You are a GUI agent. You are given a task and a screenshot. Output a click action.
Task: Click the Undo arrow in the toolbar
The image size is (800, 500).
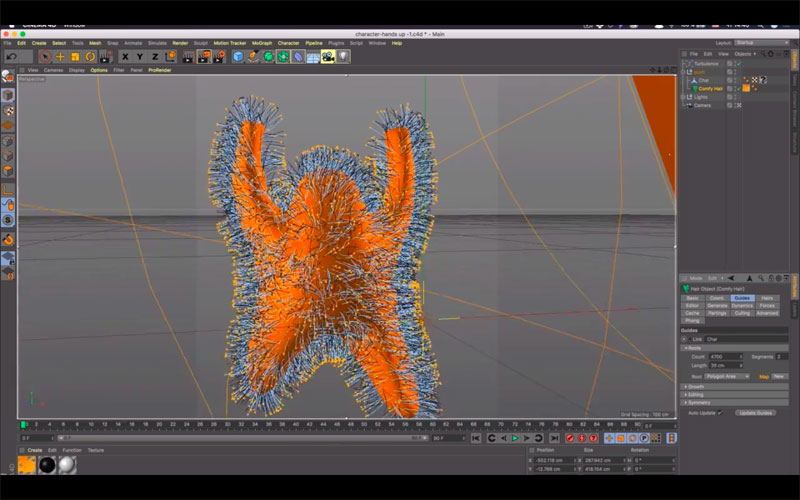pyautogui.click(x=11, y=57)
